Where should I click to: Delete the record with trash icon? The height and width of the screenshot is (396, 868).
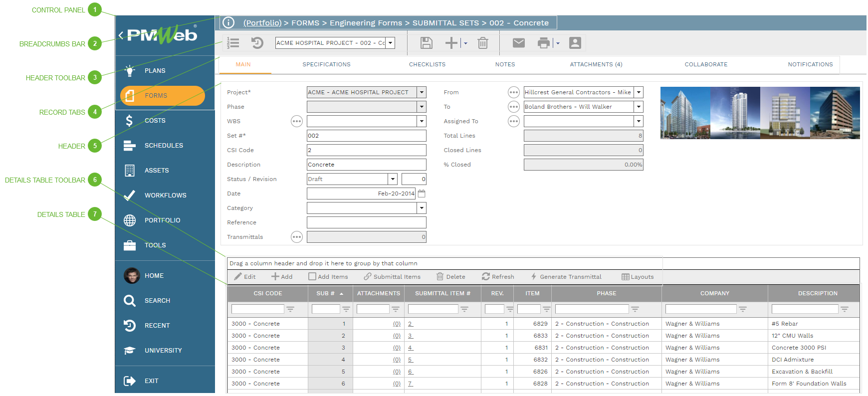483,43
